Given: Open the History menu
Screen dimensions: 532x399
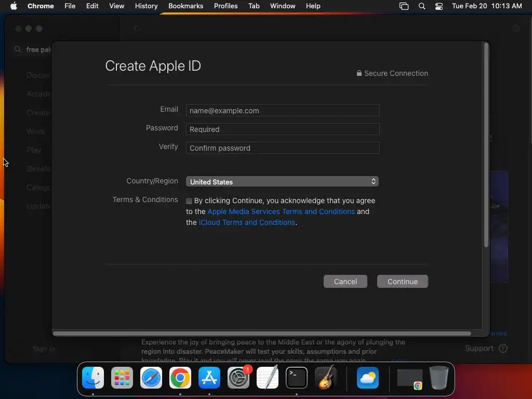Looking at the screenshot, I should (146, 6).
